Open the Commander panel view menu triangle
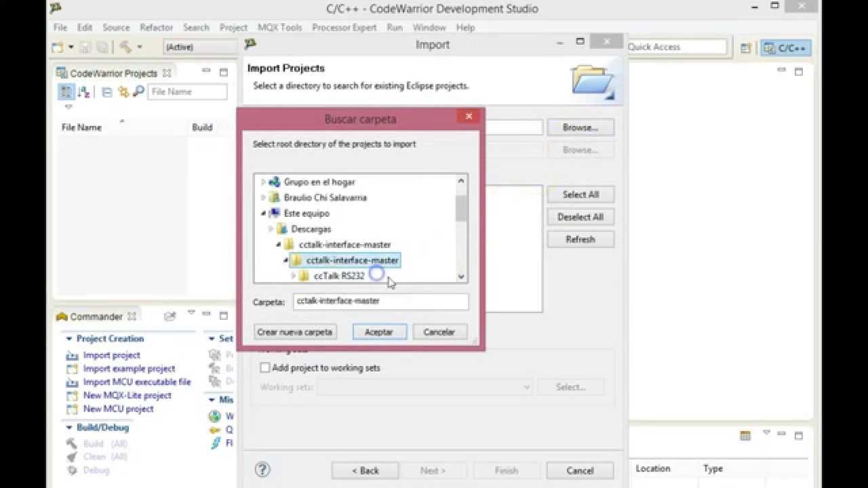Screen dimensions: 868x488 (192, 314)
